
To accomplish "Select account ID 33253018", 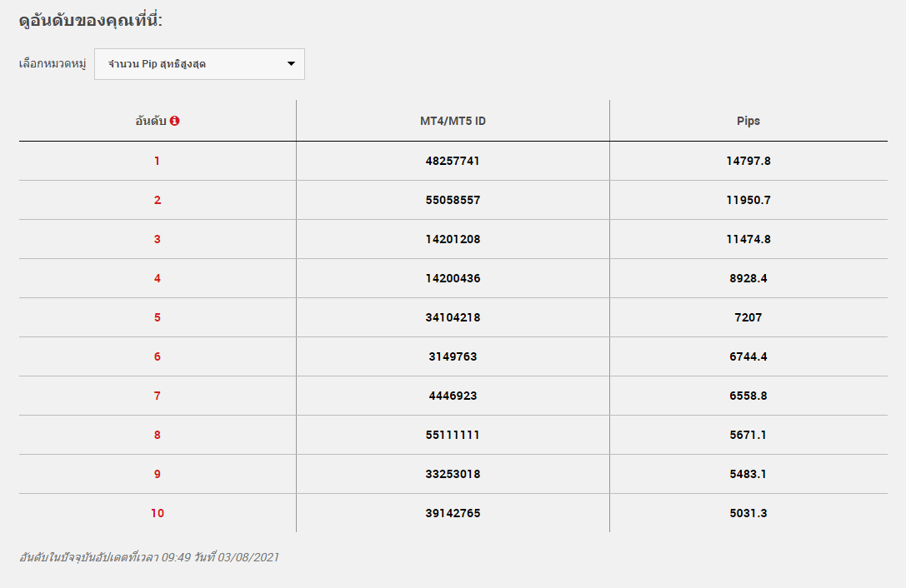I will point(453,474).
